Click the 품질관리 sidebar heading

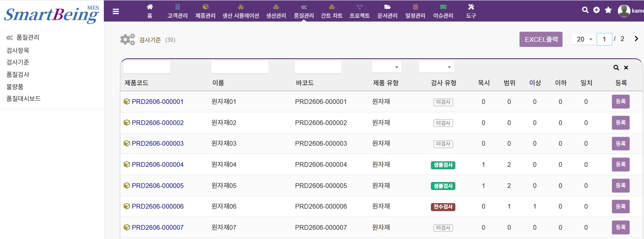point(28,38)
